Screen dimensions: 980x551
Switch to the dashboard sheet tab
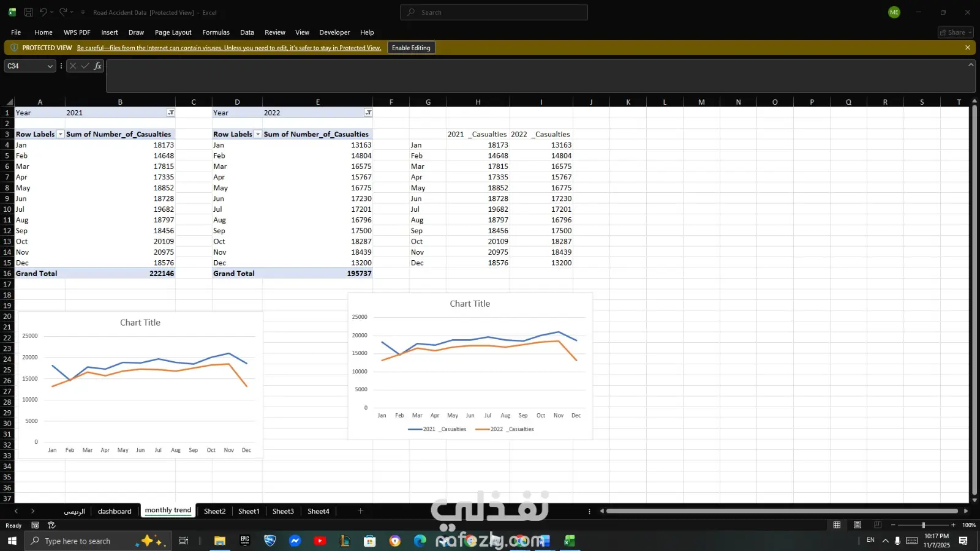[x=115, y=511]
